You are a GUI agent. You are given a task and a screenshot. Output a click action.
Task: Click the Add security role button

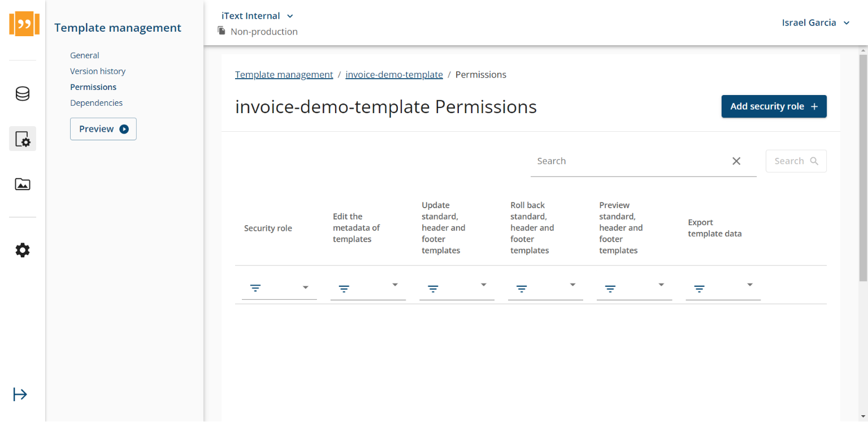point(774,106)
